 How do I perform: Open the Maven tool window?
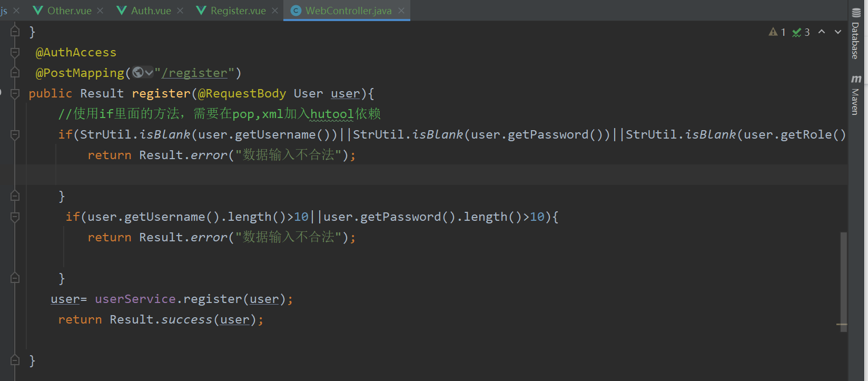[855, 95]
